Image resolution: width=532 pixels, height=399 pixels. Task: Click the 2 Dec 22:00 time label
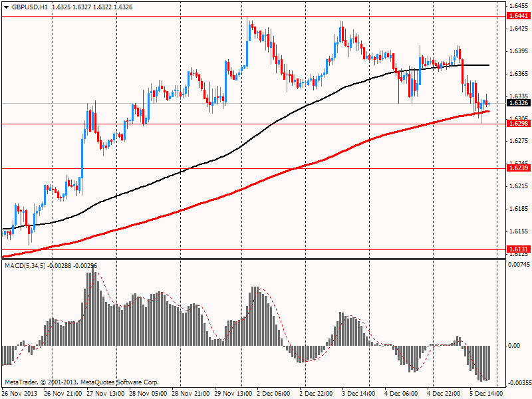click(316, 394)
